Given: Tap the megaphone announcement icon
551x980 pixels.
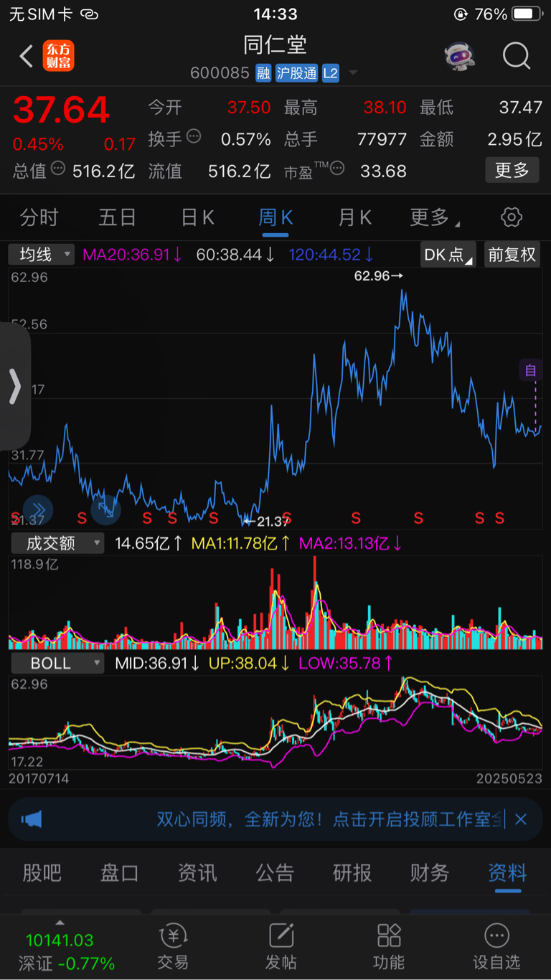Looking at the screenshot, I should tap(32, 819).
